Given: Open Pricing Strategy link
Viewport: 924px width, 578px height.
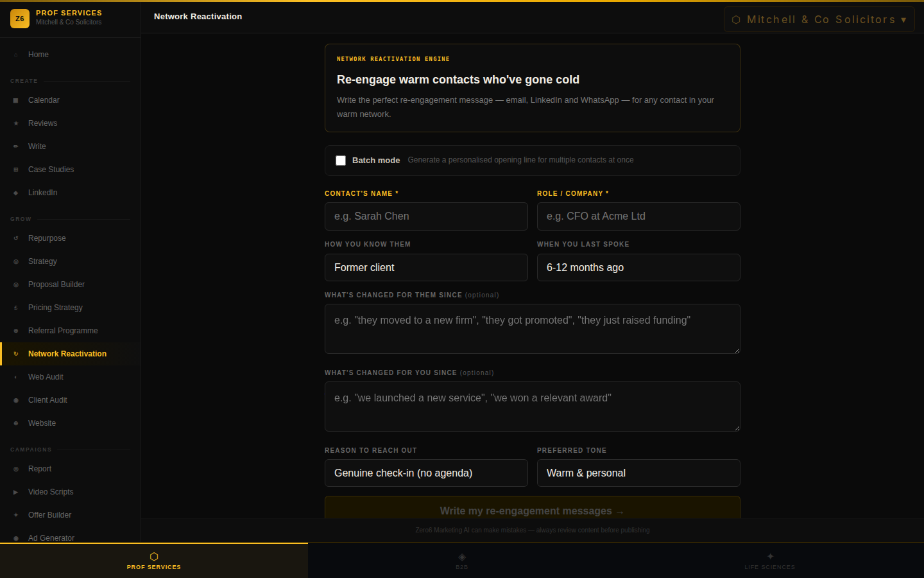Looking at the screenshot, I should coord(71,308).
